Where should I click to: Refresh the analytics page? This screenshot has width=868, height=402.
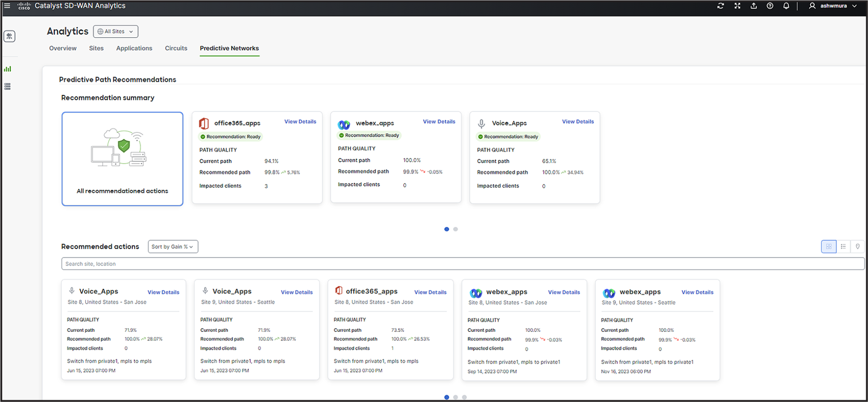coord(720,6)
